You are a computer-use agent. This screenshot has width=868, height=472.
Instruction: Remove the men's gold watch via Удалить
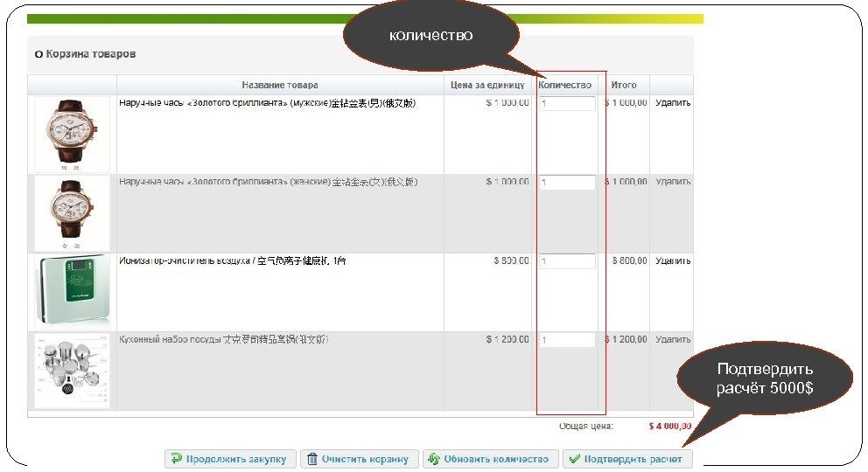[x=673, y=103]
